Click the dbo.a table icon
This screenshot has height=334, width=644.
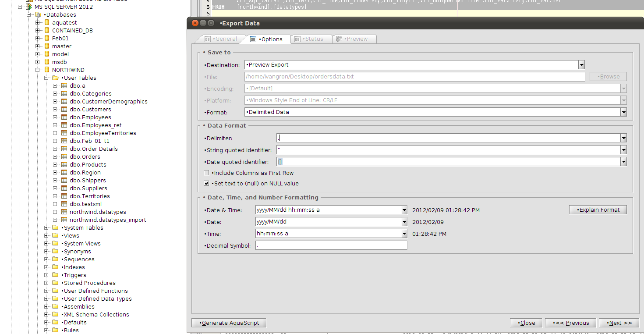pyautogui.click(x=64, y=85)
